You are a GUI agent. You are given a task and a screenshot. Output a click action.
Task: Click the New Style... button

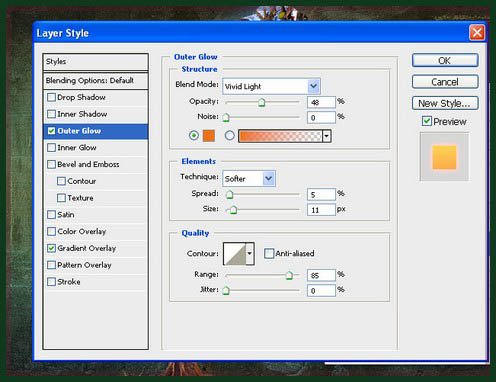(445, 103)
